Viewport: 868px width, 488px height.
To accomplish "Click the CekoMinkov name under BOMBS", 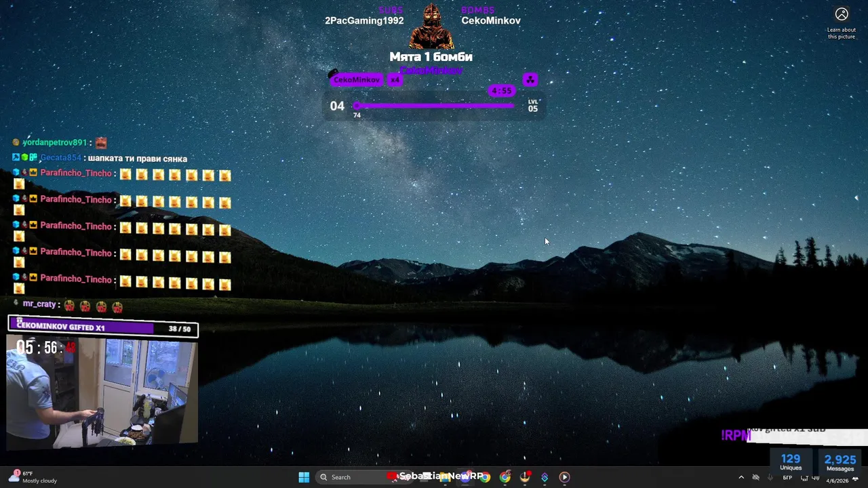I will tap(491, 21).
